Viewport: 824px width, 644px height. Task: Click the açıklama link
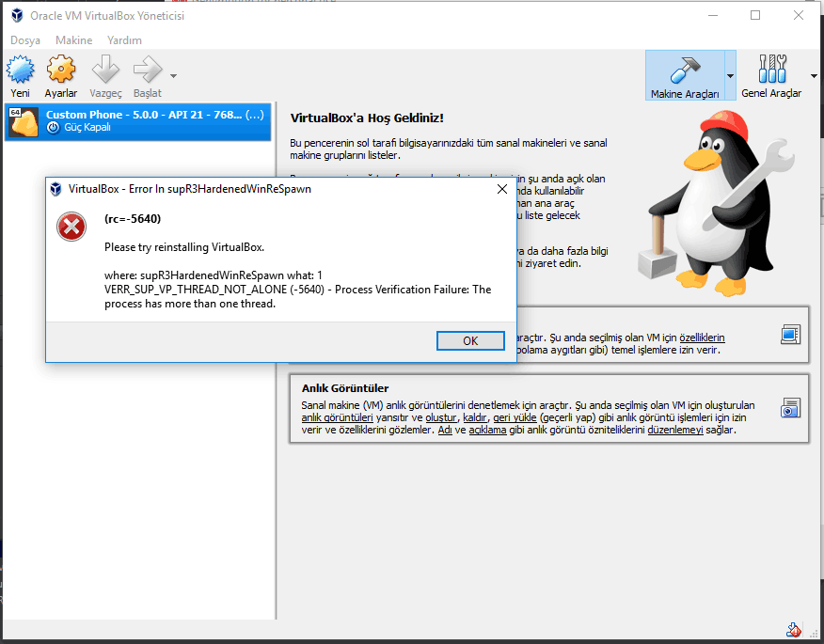pos(487,430)
